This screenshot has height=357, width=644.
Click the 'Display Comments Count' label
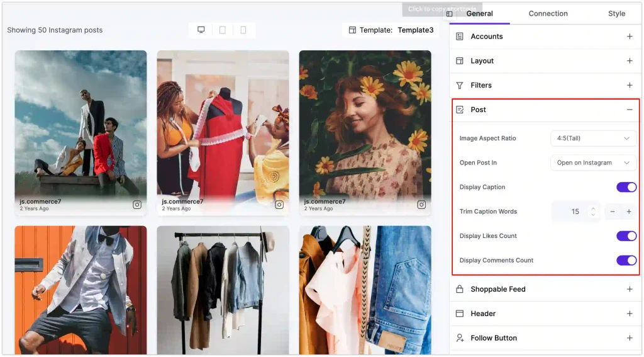coord(496,260)
